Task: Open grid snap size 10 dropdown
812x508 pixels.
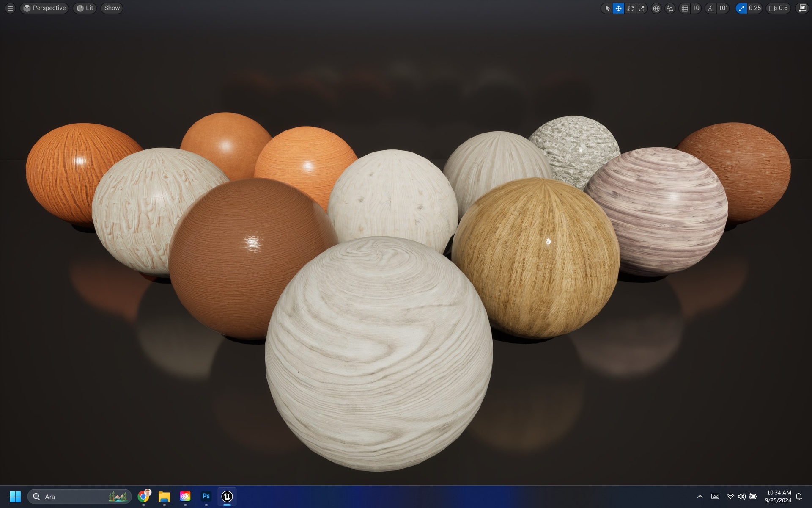Action: pos(696,8)
